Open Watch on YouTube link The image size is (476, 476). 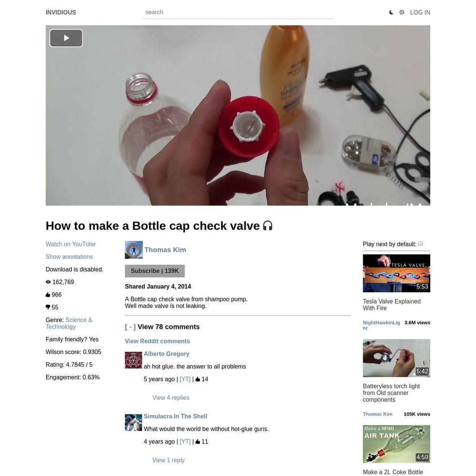pyautogui.click(x=70, y=244)
